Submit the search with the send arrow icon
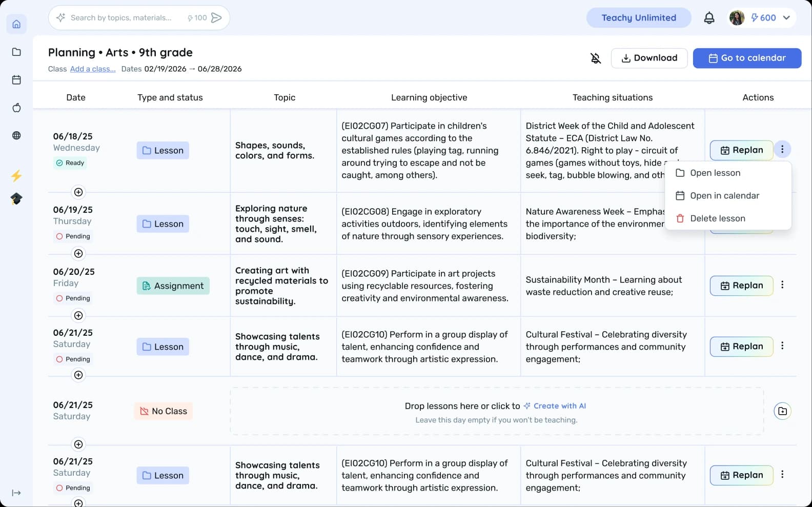This screenshot has height=507, width=812. tap(217, 17)
